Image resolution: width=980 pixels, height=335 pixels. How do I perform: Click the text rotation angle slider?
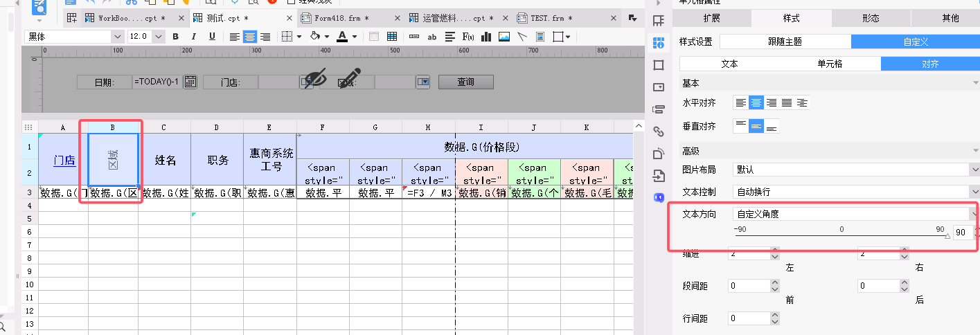(x=841, y=236)
